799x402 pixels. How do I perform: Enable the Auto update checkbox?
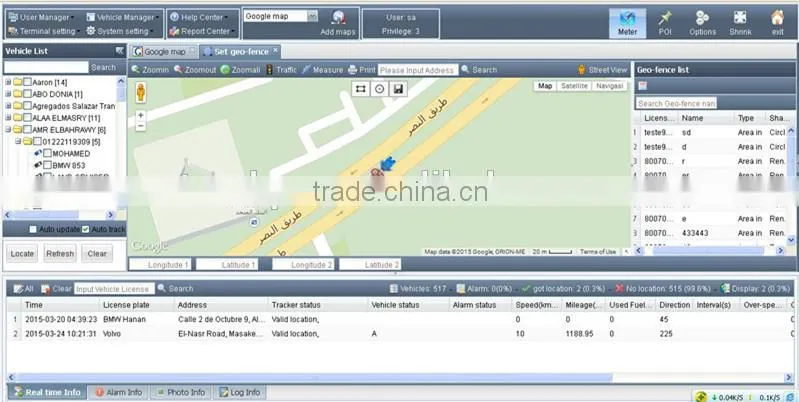coord(33,229)
